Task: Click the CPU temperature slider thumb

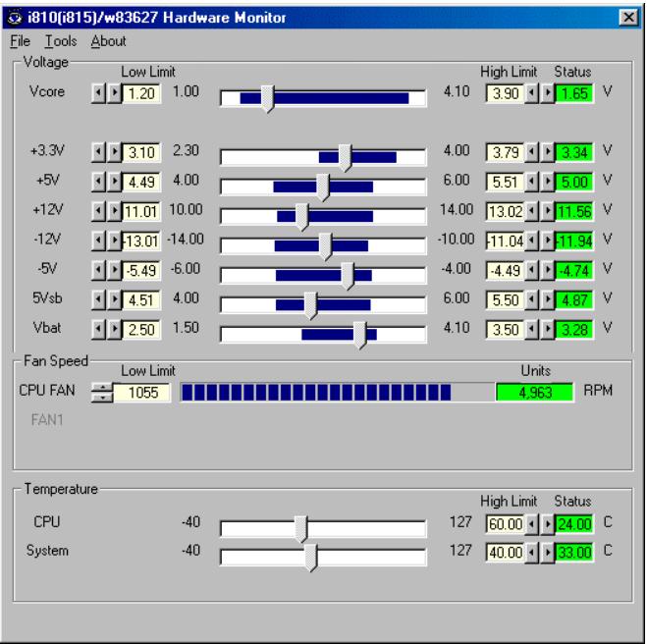Action: [x=301, y=529]
